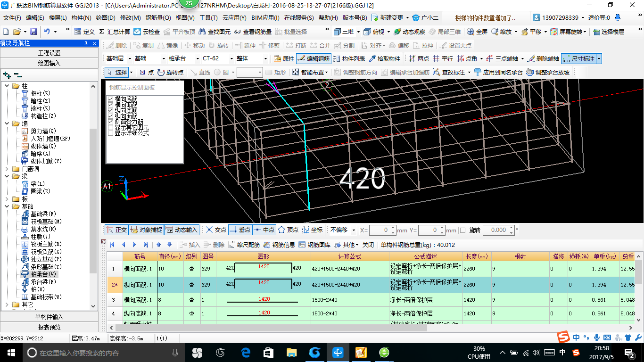This screenshot has height=362, width=644.
Task: Open 钢筋图库 rebar library
Action: (315, 245)
